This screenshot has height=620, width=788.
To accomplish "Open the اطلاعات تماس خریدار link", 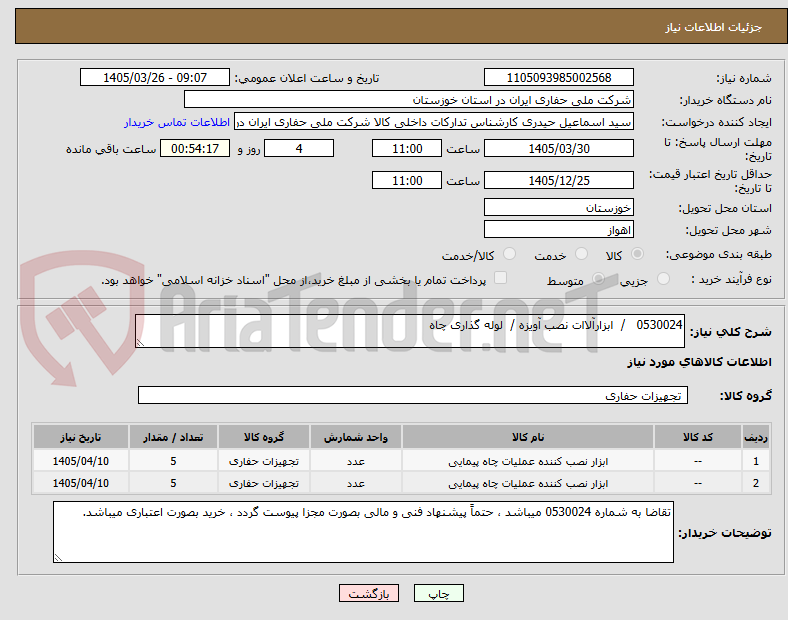I will pyautogui.click(x=177, y=122).
